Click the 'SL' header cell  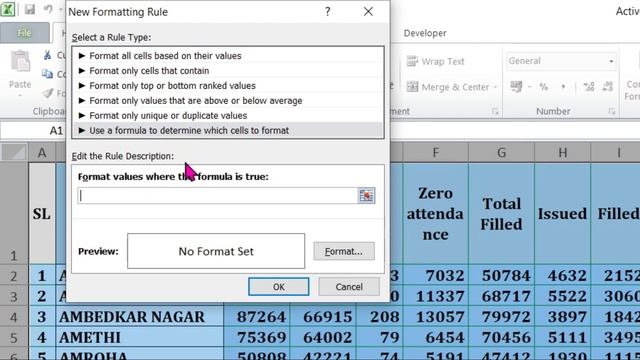point(42,213)
